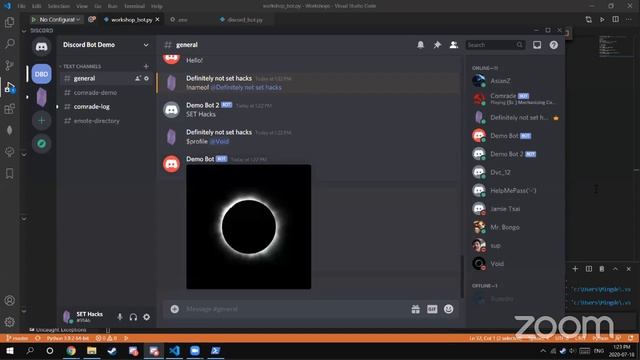The height and width of the screenshot is (360, 640).
Task: Click the @Void mention link
Action: pos(220,141)
